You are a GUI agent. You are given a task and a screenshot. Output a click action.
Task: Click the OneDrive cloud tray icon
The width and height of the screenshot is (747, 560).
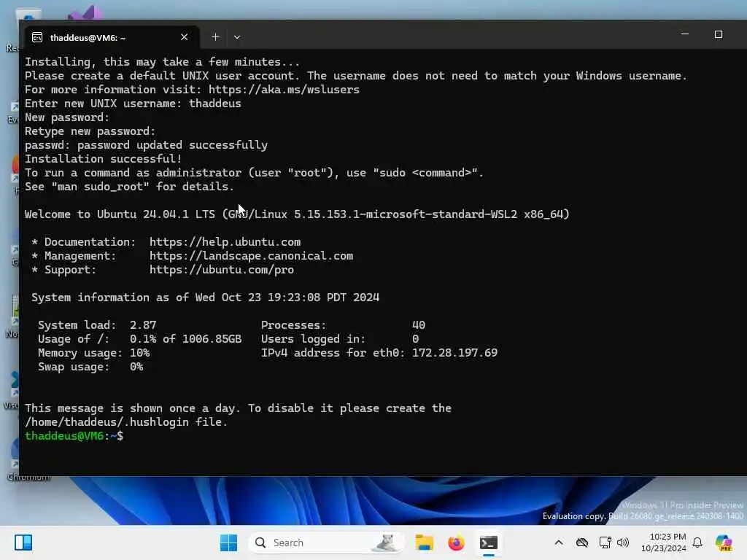pyautogui.click(x=582, y=542)
